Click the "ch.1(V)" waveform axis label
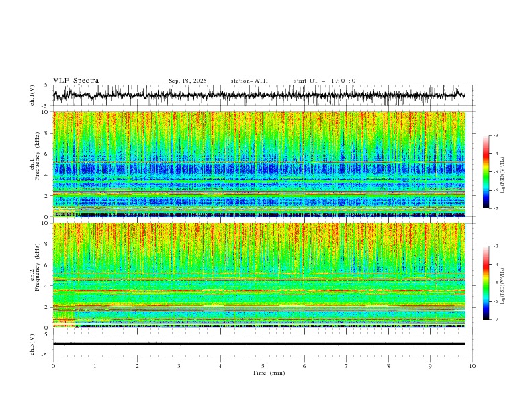The image size is (532, 411). [32, 95]
